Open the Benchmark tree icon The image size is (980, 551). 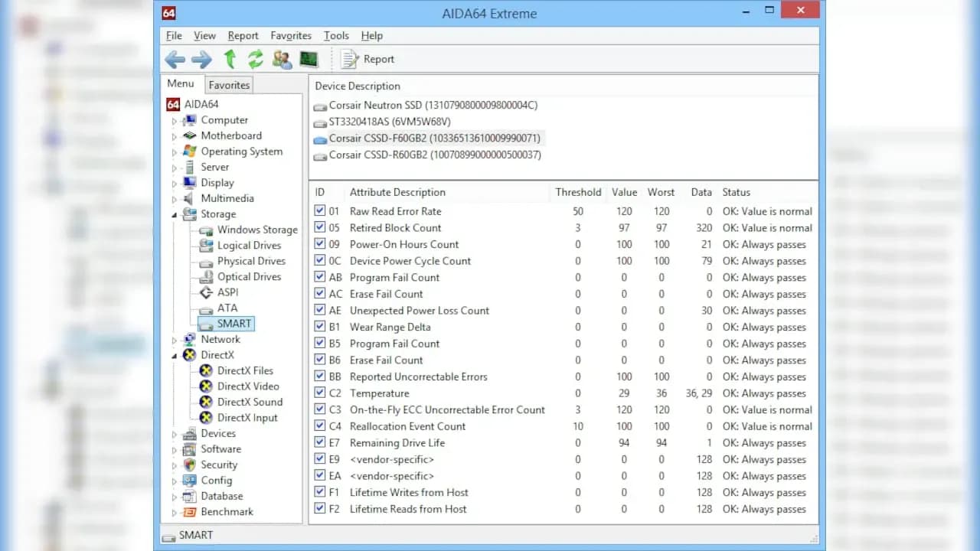click(x=189, y=512)
